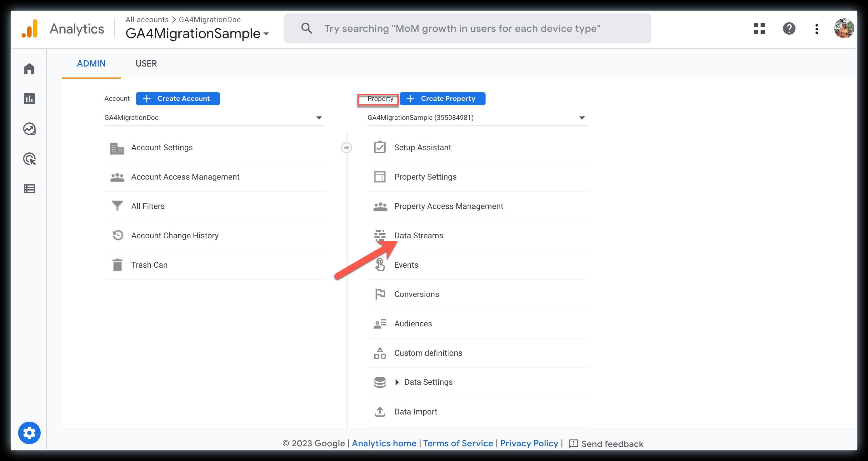The width and height of the screenshot is (868, 461).
Task: Open the Google apps grid icon
Action: click(759, 29)
